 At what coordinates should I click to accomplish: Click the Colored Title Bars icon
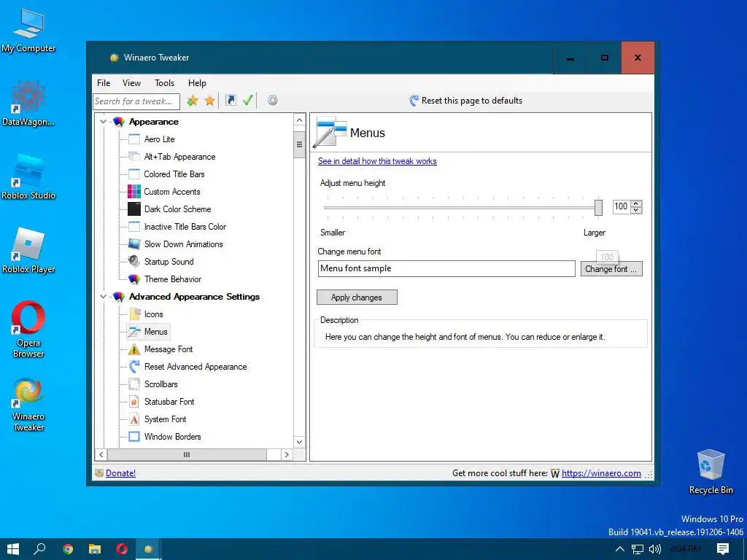coord(134,174)
